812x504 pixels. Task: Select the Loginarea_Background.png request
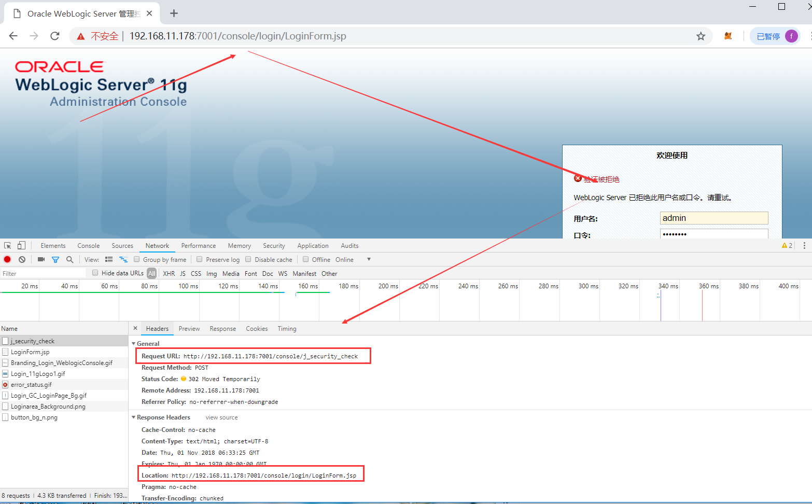64,406
